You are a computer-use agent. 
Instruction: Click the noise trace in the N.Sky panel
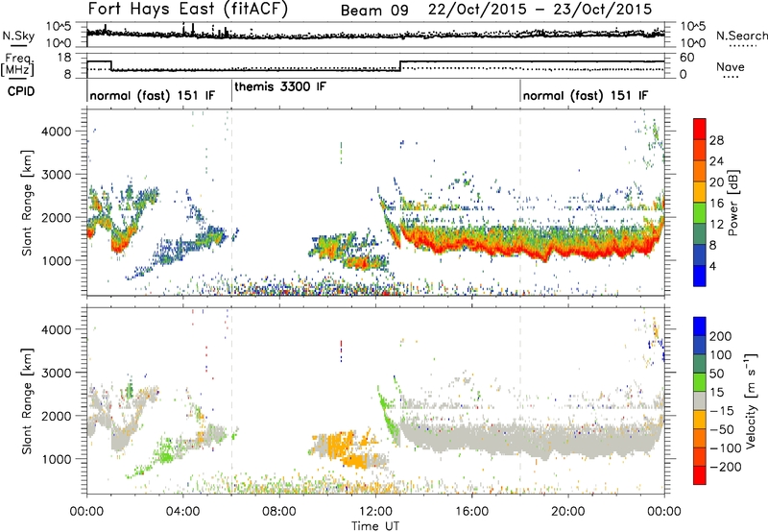[375, 36]
